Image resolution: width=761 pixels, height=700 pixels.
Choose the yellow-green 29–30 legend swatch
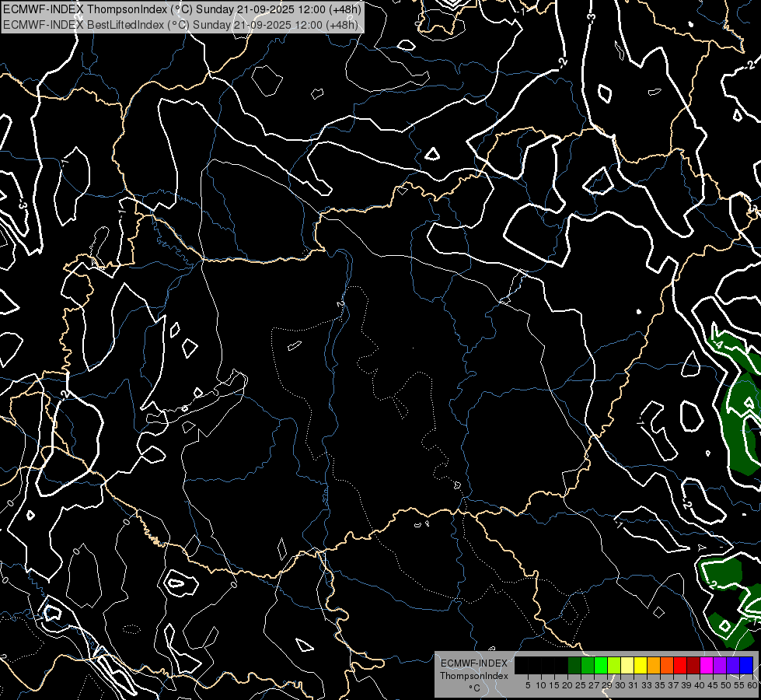pyautogui.click(x=613, y=665)
